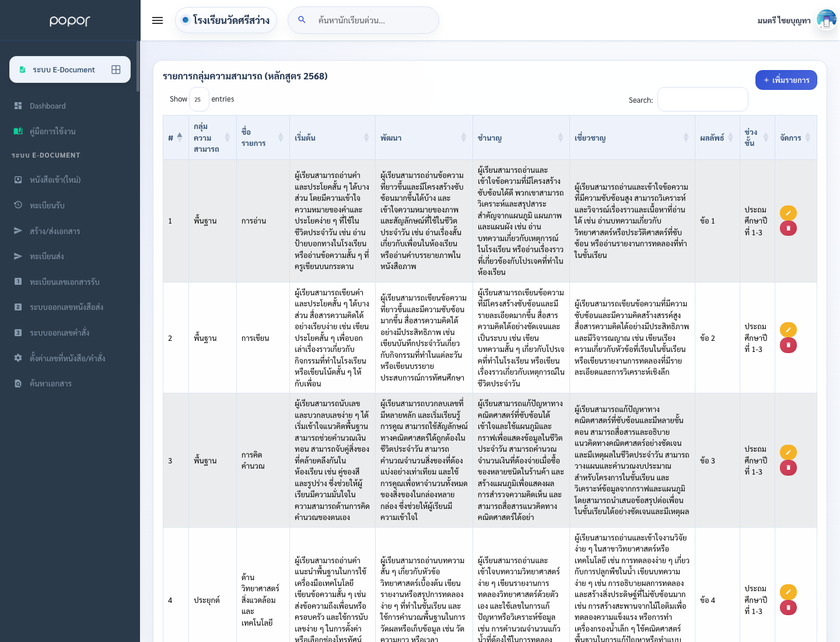Click the Dashboard sidebar icon
This screenshot has width=840, height=642.
tap(18, 106)
